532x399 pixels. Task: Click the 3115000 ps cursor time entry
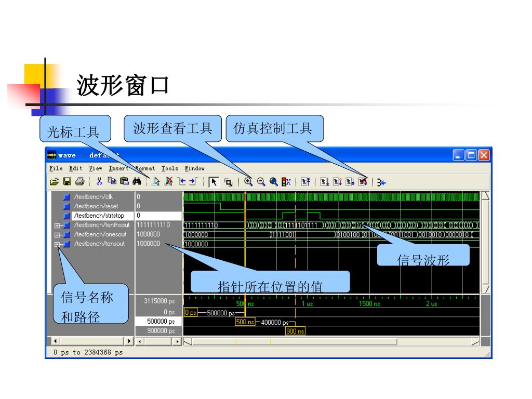(159, 301)
